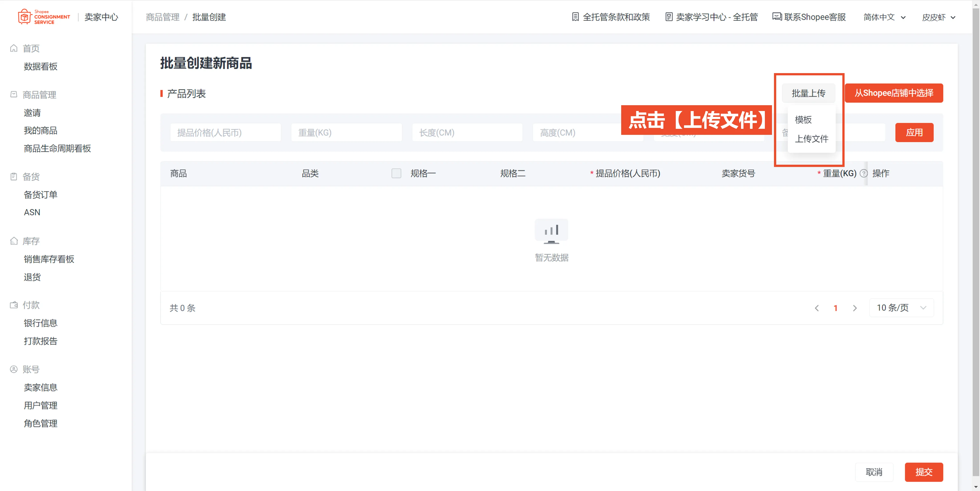
Task: Click the 账号 account icon in sidebar
Action: pyautogui.click(x=14, y=369)
